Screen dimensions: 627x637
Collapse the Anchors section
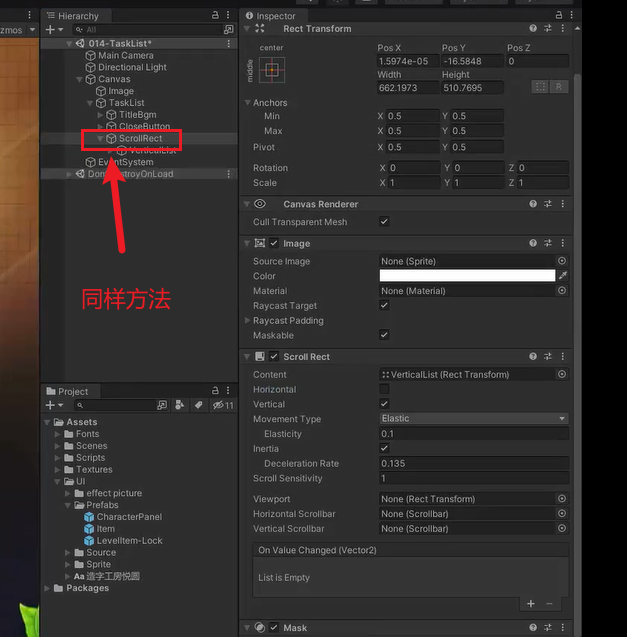248,102
